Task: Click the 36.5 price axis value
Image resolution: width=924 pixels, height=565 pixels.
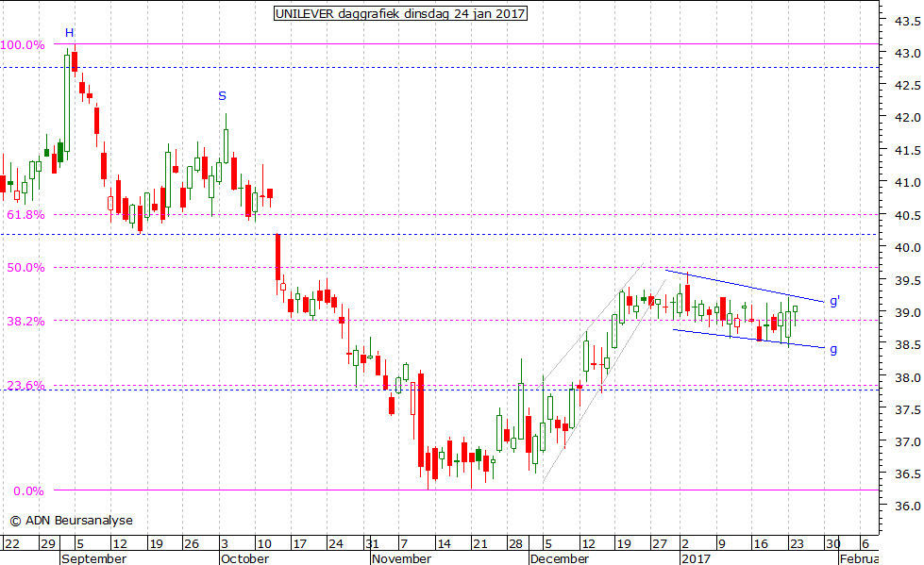Action: (908, 474)
